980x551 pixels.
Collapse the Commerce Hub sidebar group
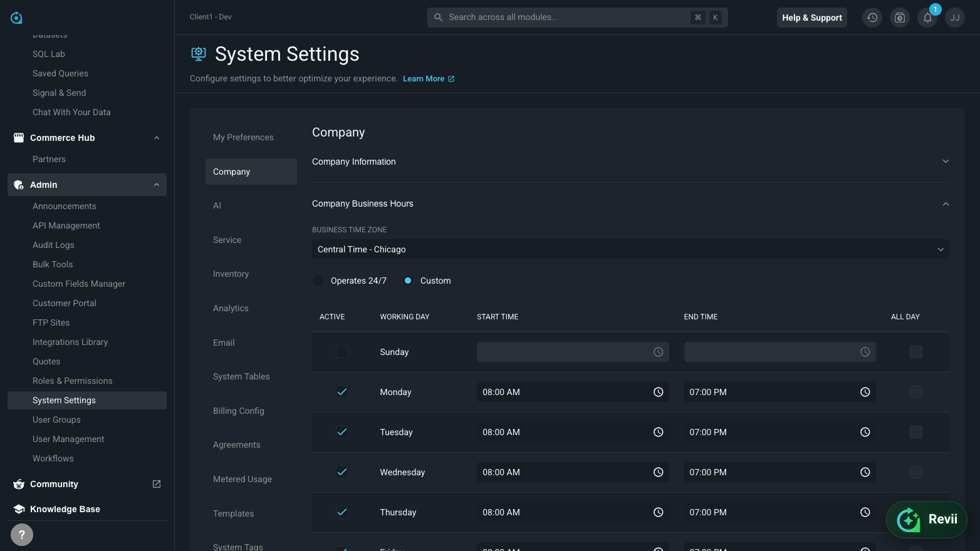click(157, 138)
